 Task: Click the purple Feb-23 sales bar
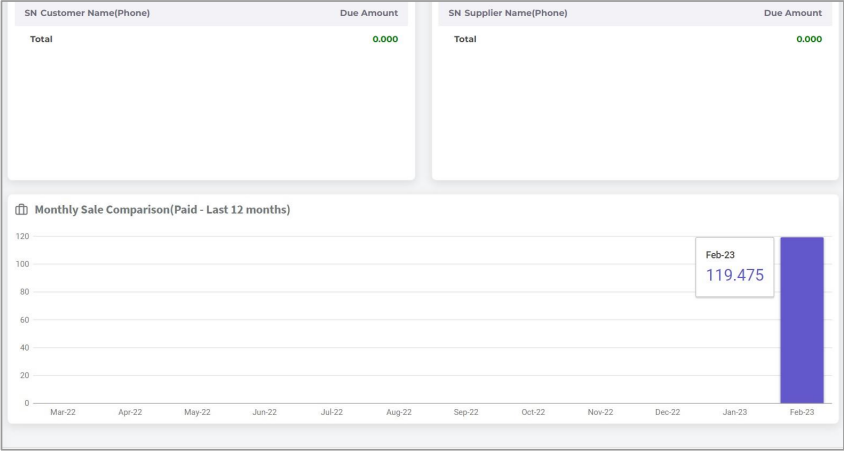[802, 320]
